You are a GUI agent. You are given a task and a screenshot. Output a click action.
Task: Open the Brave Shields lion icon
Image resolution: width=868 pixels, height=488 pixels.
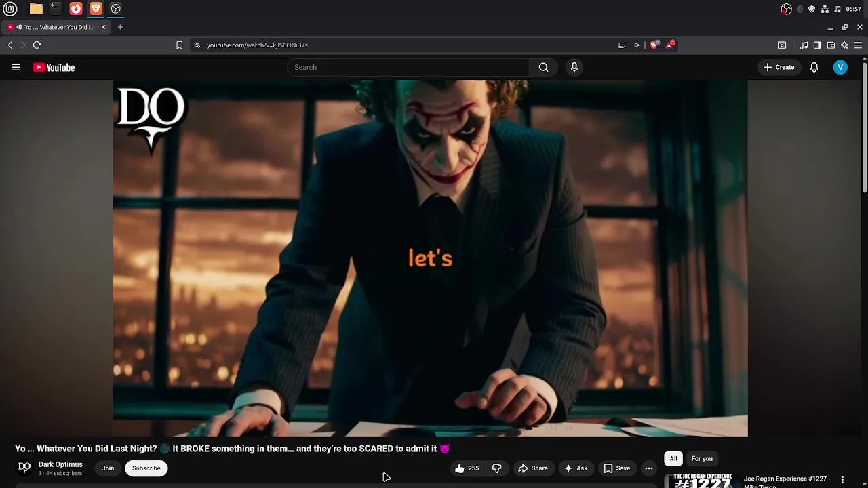(x=654, y=45)
